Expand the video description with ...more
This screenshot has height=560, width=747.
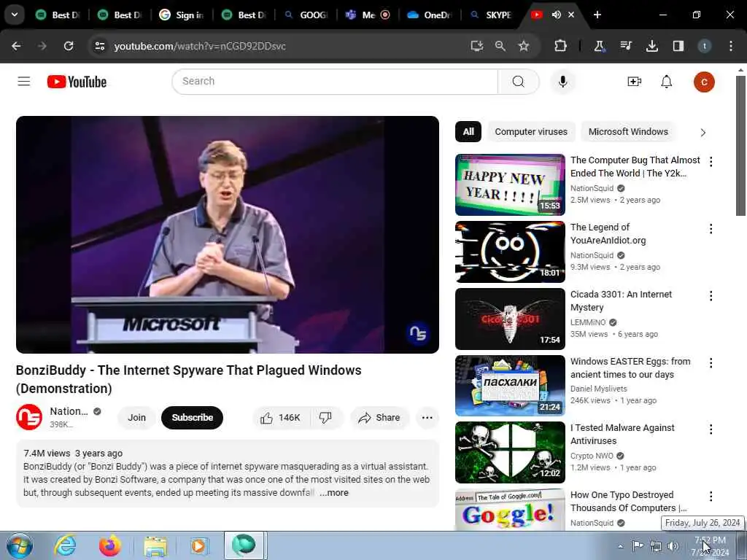(334, 493)
